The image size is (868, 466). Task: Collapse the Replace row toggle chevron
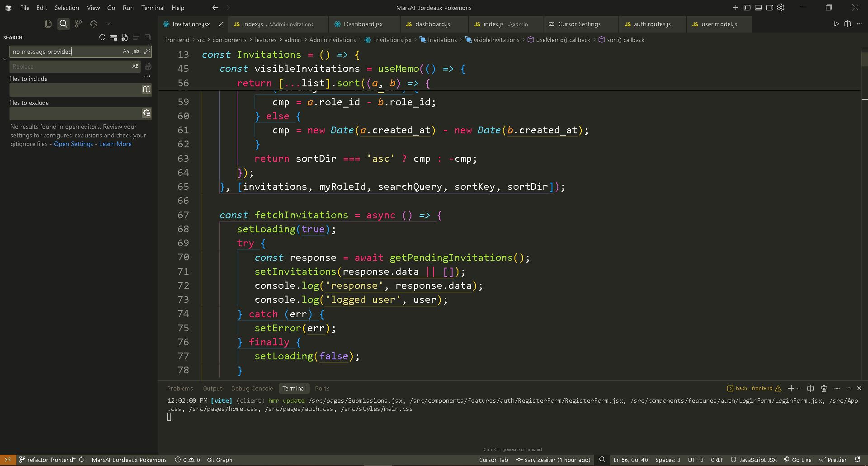pos(5,59)
